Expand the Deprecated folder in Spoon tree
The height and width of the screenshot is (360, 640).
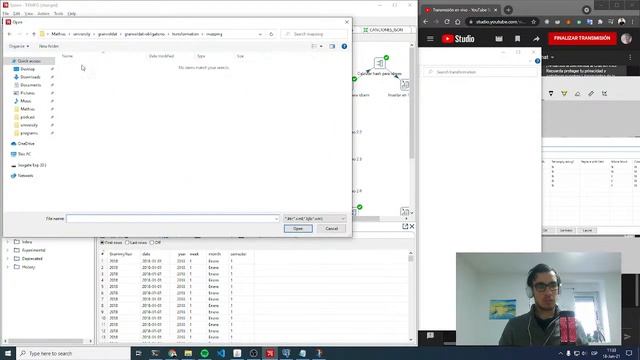click(7, 259)
